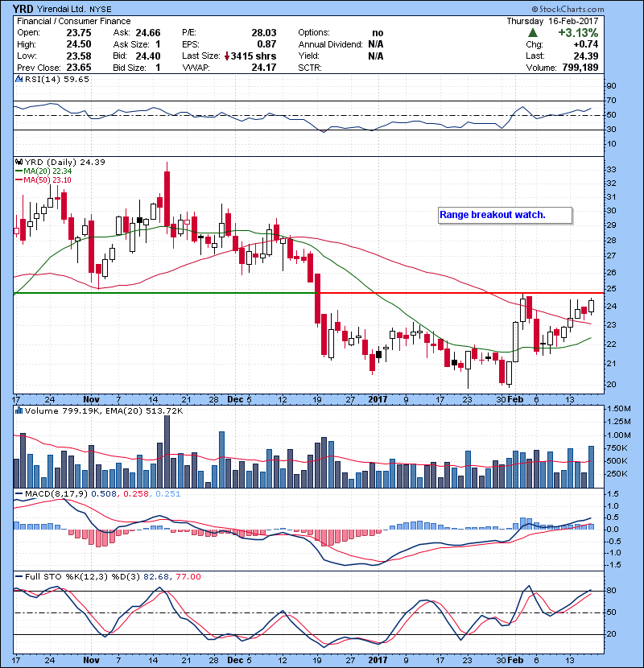Viewport: 644px width, 668px height.
Task: Click the StockCharts.com copyright text
Action: click(568, 9)
